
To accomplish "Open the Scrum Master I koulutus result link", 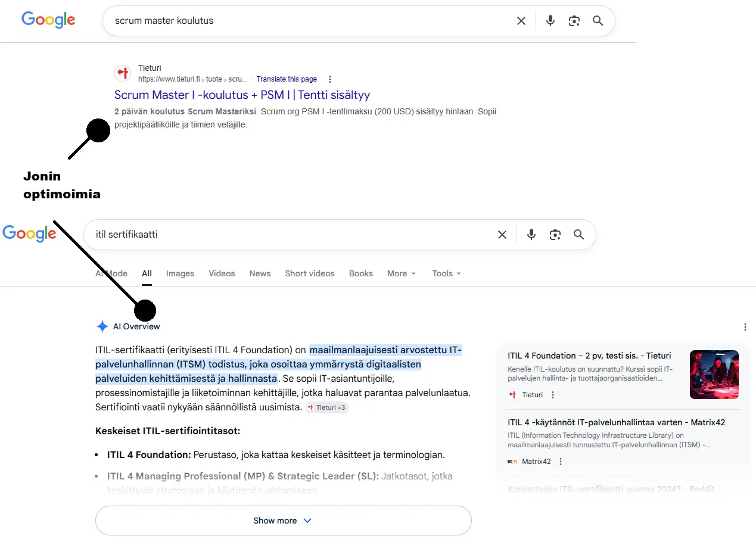I will coord(242,95).
